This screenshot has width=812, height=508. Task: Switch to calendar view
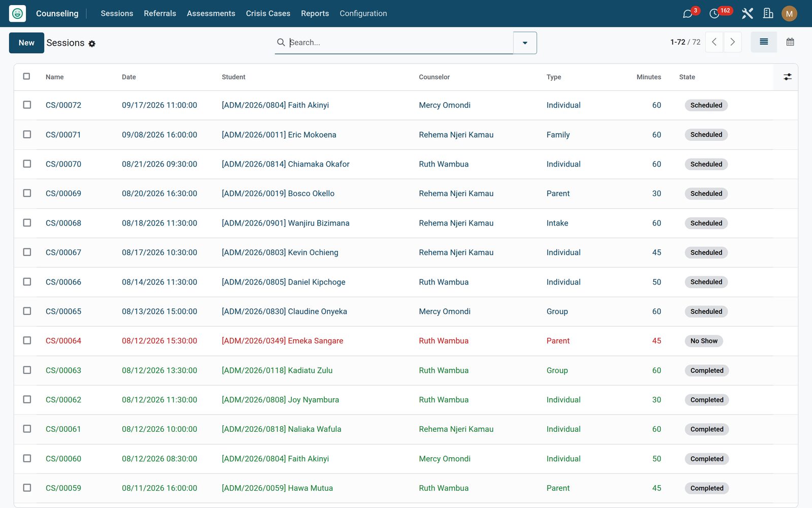(x=790, y=42)
